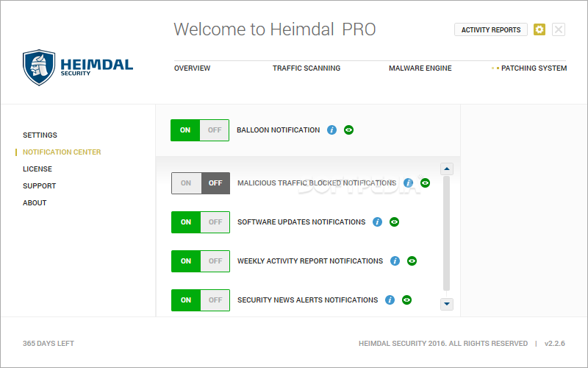Screen dimensions: 588x368
Task: Turn off Balloon Notification toggle
Action: point(215,130)
